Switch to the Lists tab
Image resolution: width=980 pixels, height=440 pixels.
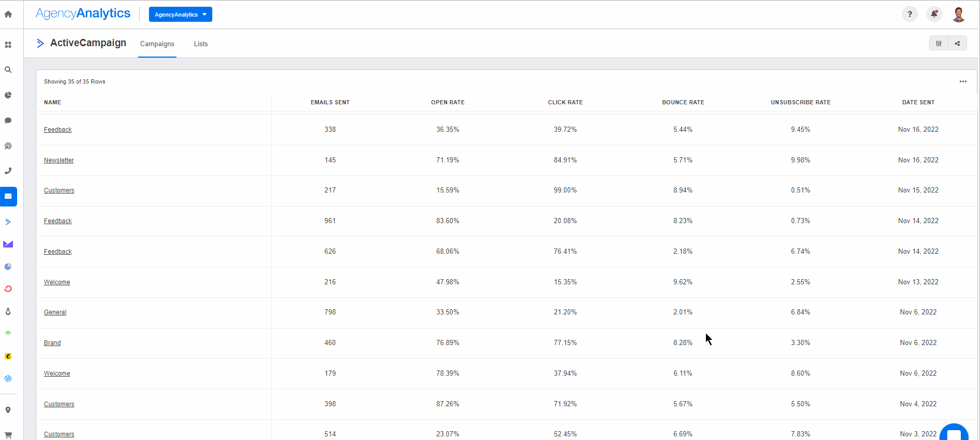click(x=201, y=44)
